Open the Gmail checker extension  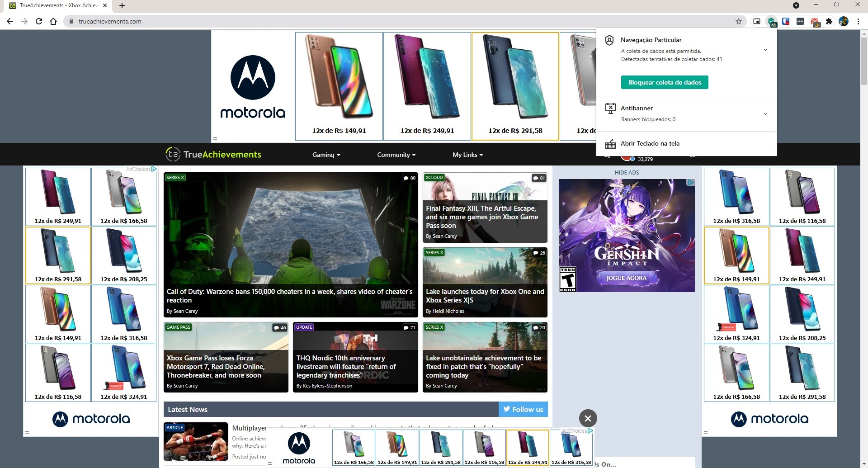coord(815,22)
